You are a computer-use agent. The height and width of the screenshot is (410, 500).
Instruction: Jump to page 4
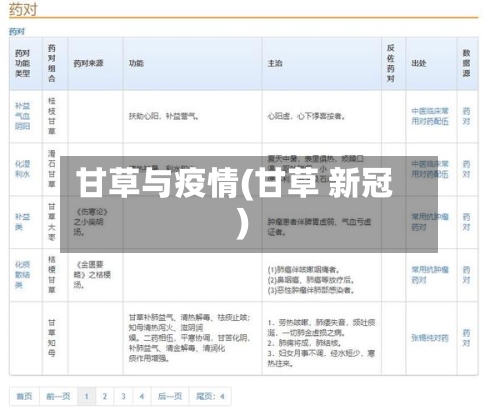pyautogui.click(x=142, y=396)
